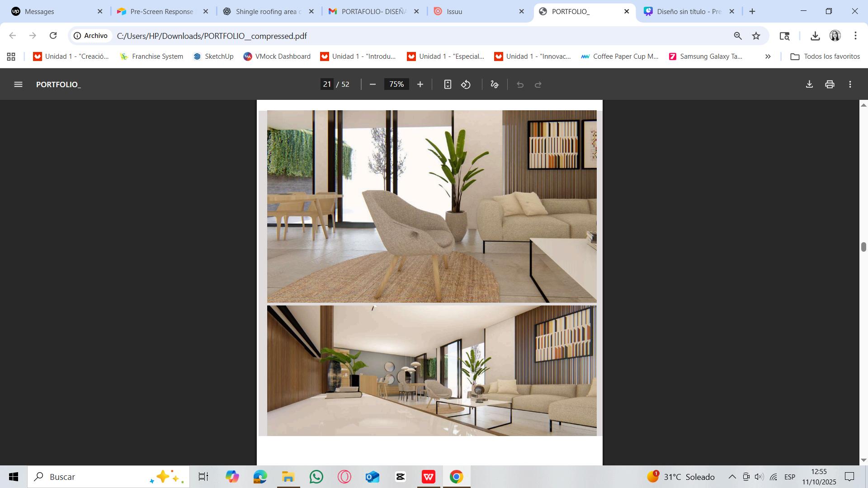The image size is (868, 488).
Task: Click the fit to page icon
Action: tap(447, 84)
